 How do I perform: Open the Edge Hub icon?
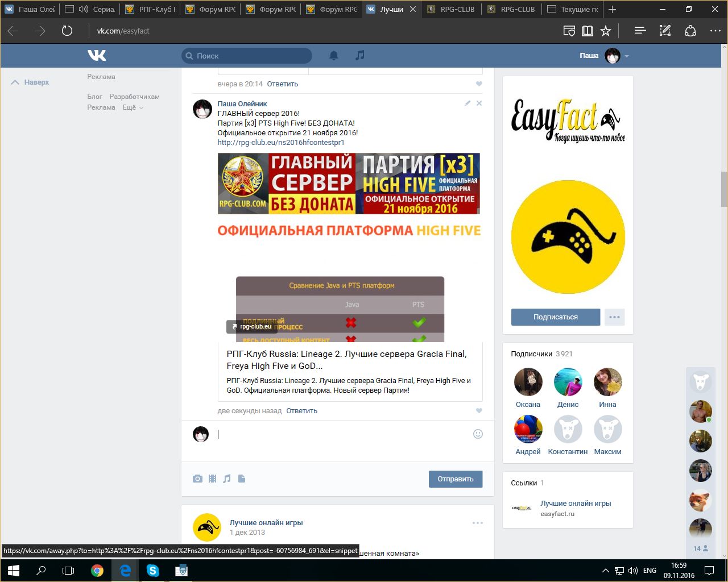pyautogui.click(x=640, y=31)
